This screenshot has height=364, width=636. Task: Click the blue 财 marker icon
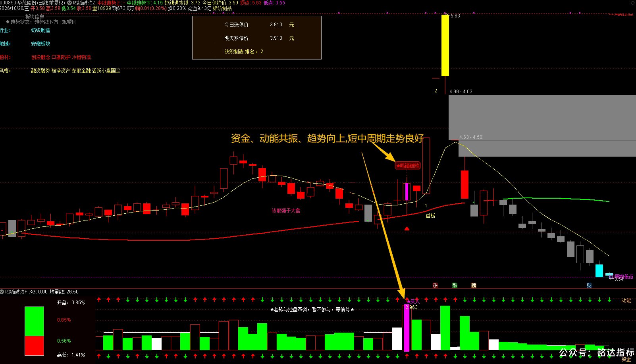(589, 285)
